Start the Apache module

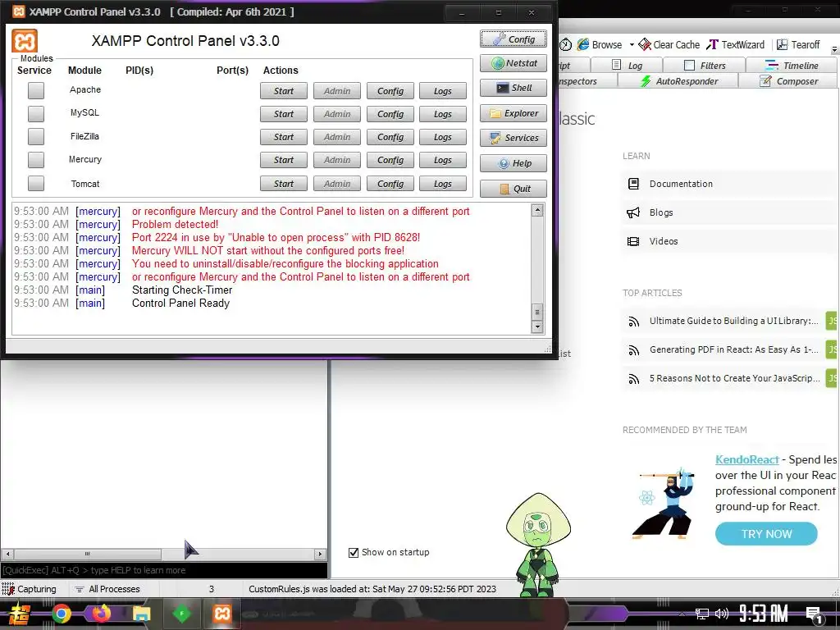283,91
